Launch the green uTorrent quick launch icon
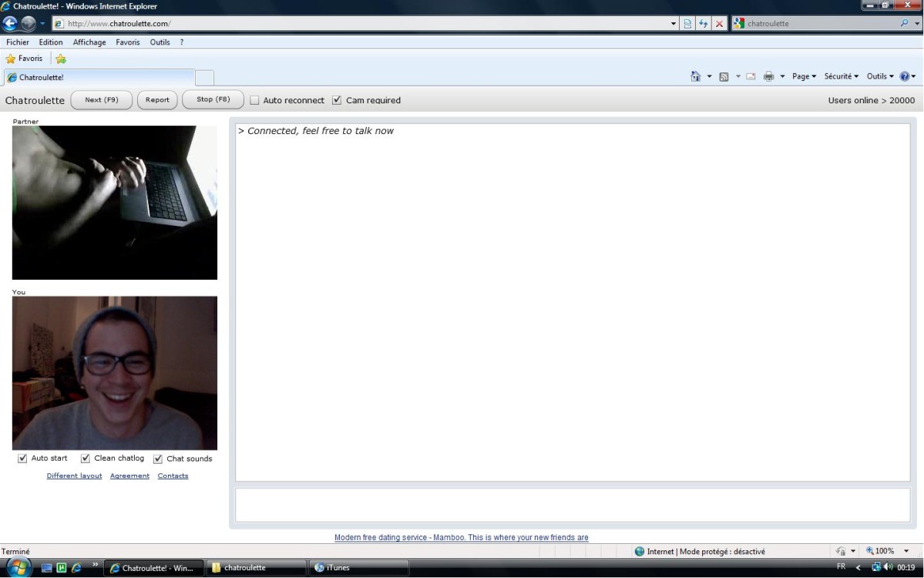This screenshot has width=924, height=578. coord(62,567)
